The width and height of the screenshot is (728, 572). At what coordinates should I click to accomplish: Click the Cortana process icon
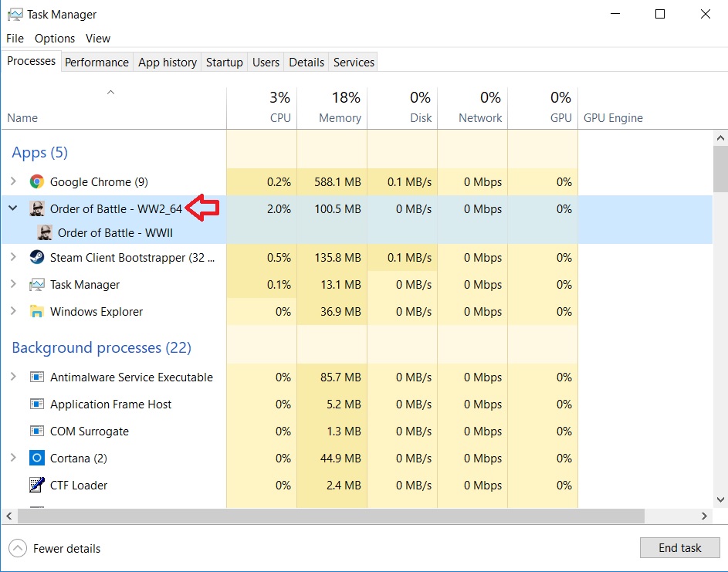point(36,459)
